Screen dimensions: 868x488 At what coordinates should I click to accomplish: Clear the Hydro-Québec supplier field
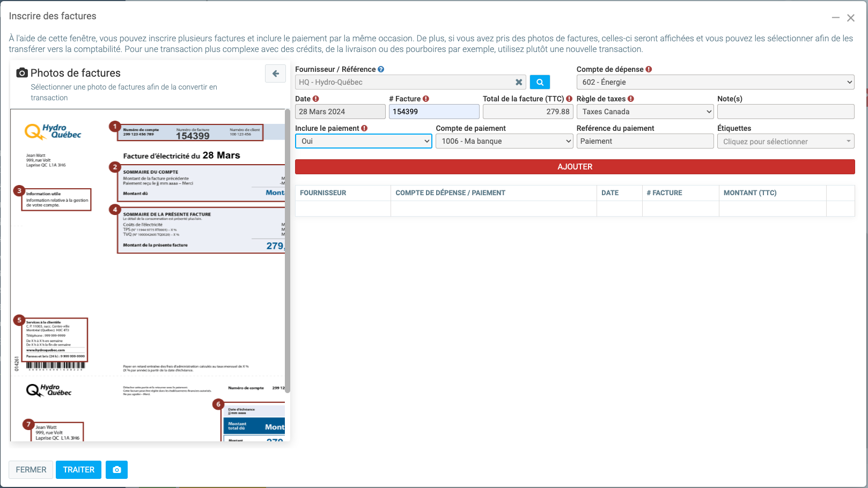[x=519, y=82]
